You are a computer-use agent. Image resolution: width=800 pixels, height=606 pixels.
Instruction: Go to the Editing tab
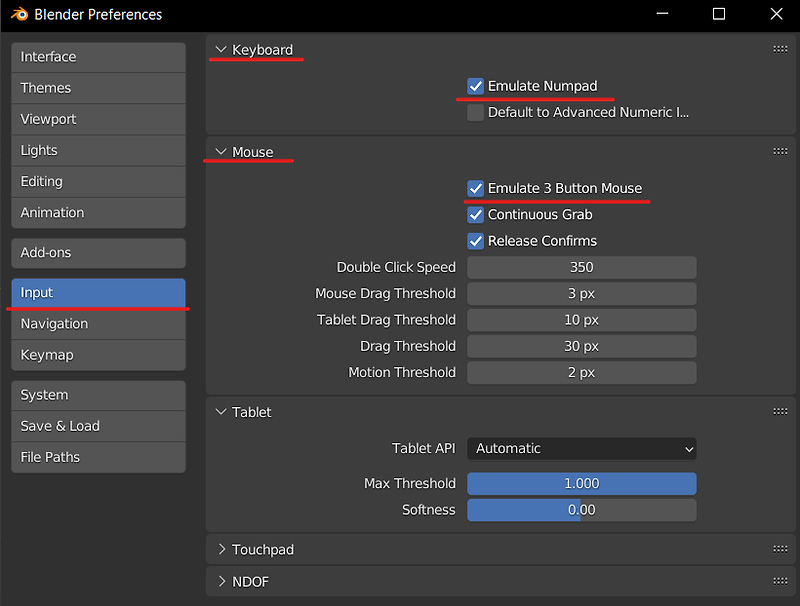(x=98, y=182)
